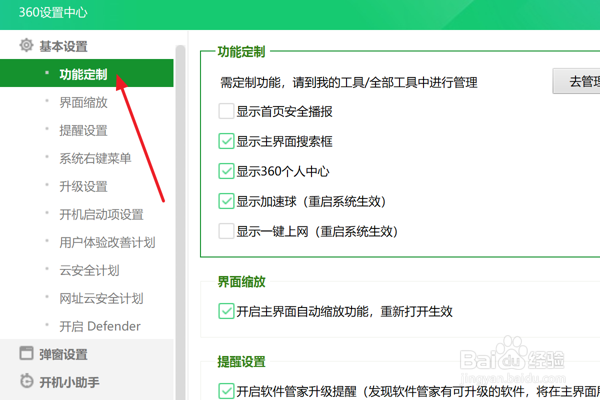Click the timer icon beside 开机小助手
This screenshot has width=600, height=400.
point(26,381)
